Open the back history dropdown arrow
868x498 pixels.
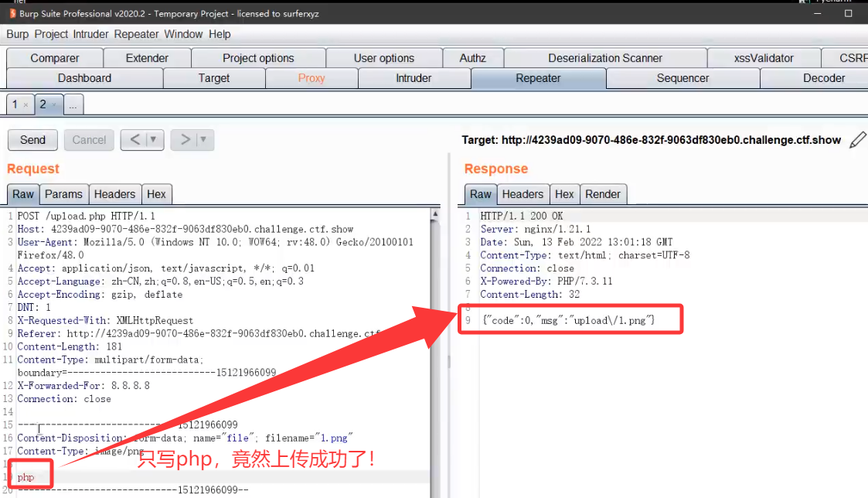point(154,140)
